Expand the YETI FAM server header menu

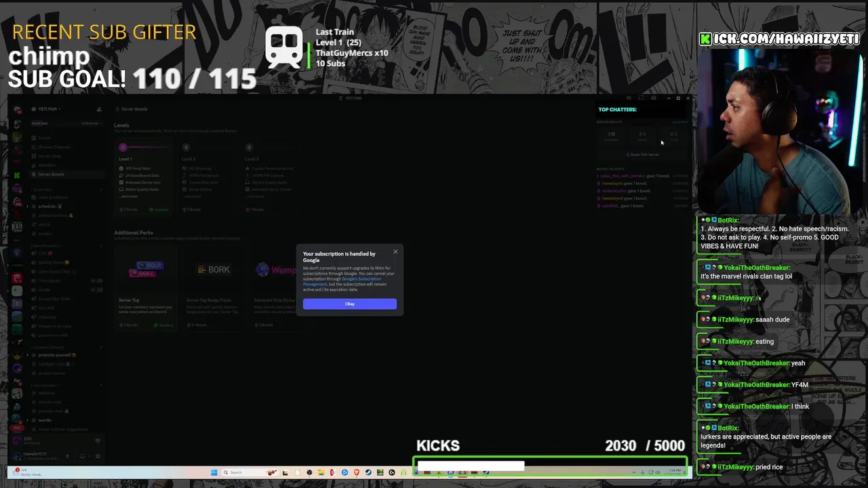point(49,109)
